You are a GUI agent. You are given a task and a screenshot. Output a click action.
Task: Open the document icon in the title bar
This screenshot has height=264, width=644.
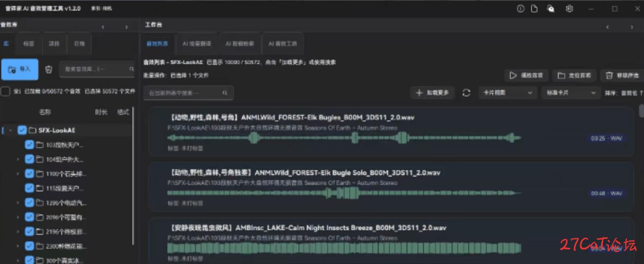[x=535, y=9]
